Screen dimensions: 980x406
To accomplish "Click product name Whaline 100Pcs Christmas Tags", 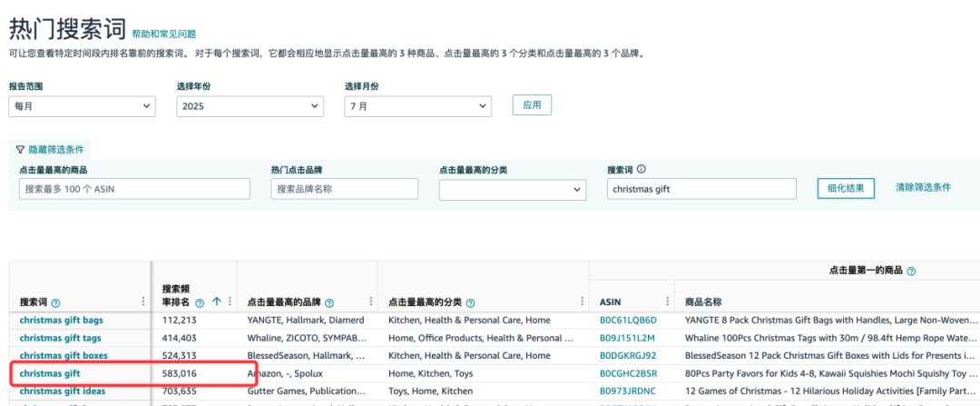I will coord(832,338).
